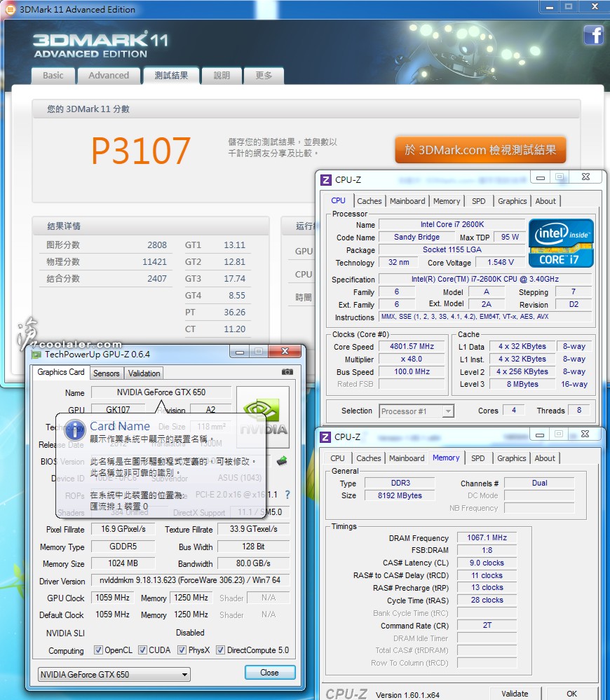Switch to the CPU tab in the lower CPU-Z window
This screenshot has height=700, width=610.
click(x=337, y=458)
